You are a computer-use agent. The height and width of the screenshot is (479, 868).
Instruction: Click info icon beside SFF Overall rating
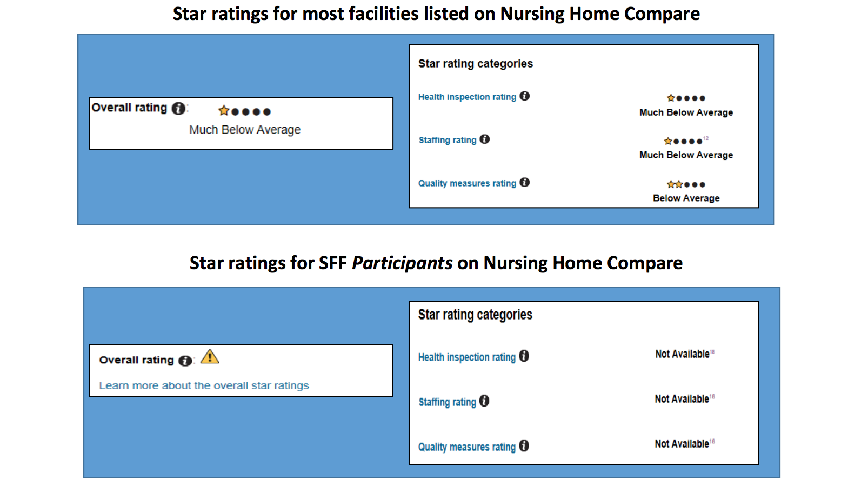tap(185, 361)
